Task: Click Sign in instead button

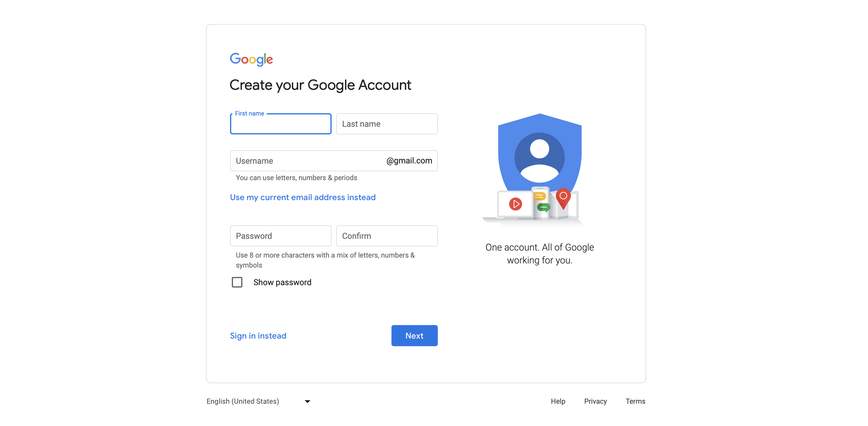Action: pos(259,335)
